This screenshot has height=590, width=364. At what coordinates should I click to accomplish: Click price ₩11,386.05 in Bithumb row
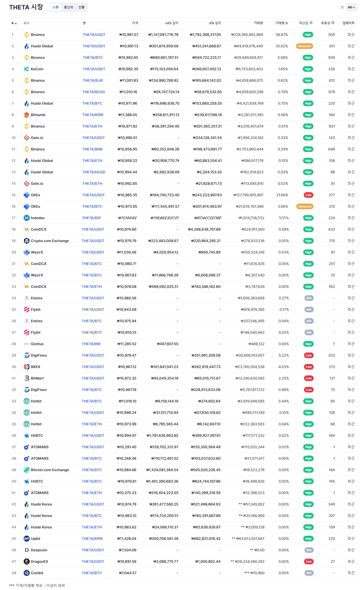128,115
